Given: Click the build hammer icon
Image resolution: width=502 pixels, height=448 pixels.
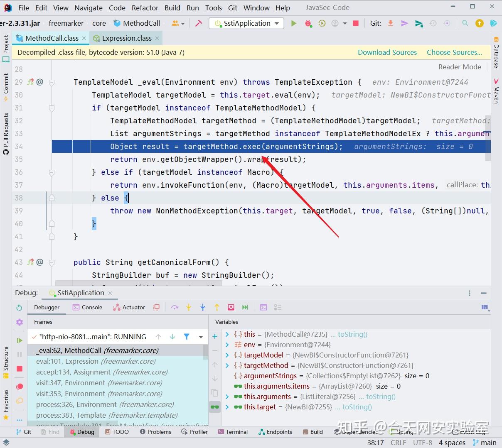Looking at the screenshot, I should click(x=199, y=23).
